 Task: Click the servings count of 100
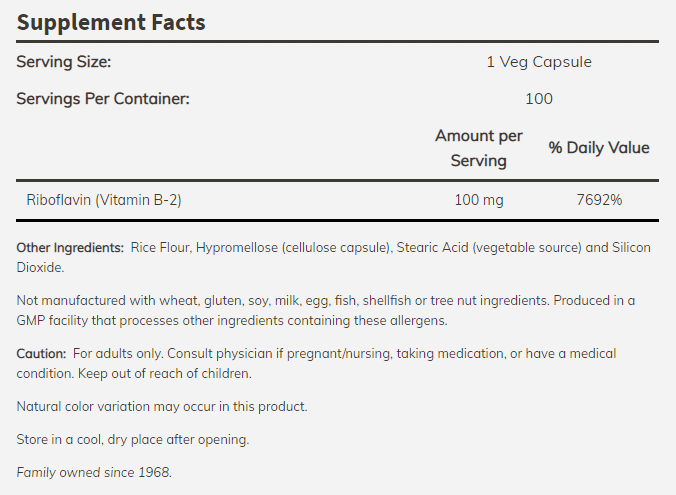(539, 99)
